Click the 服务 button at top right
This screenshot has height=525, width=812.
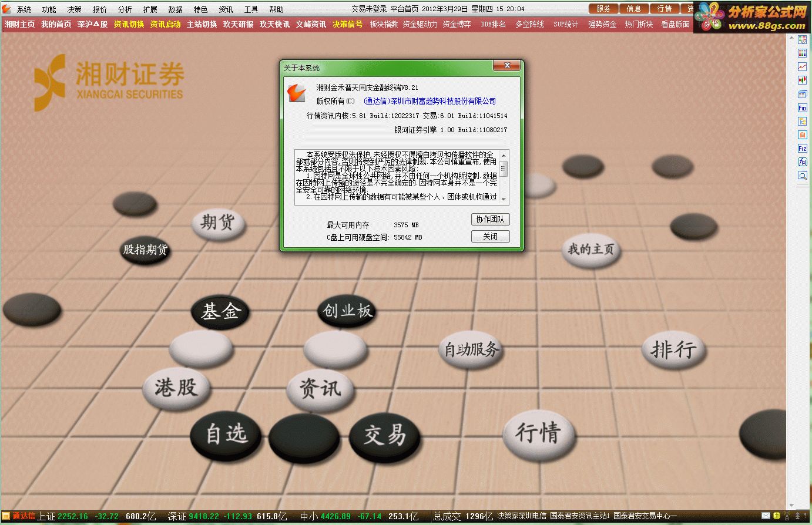click(x=603, y=9)
